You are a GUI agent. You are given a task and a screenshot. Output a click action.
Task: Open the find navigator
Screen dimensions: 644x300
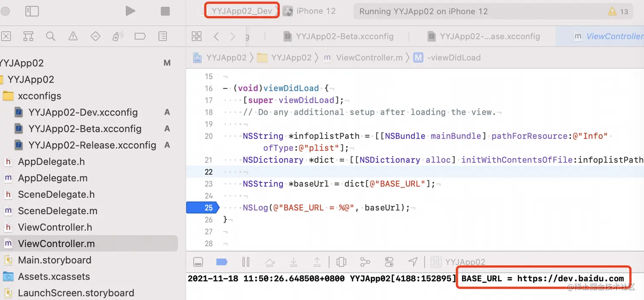coord(51,36)
